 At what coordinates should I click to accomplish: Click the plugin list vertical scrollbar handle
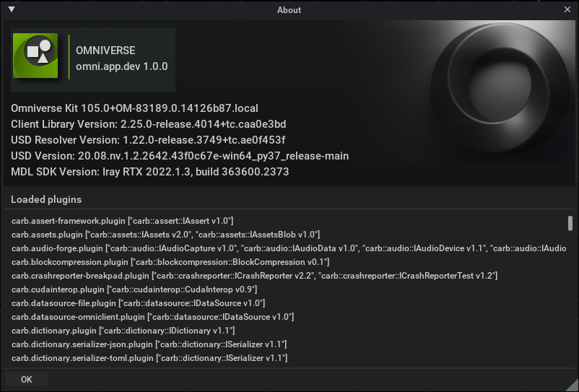point(570,222)
